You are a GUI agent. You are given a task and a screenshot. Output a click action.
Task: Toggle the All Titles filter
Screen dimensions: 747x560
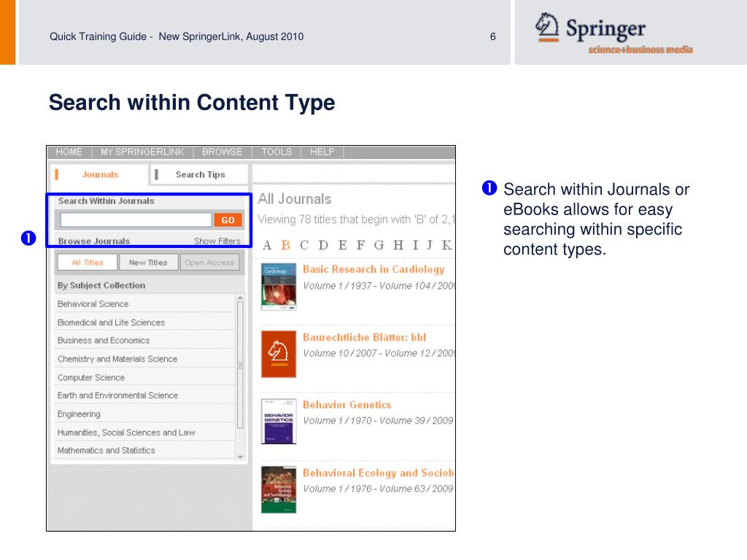coord(88,262)
